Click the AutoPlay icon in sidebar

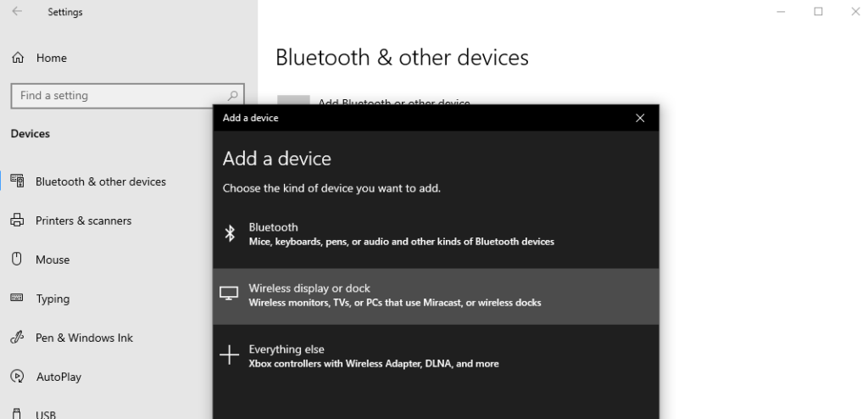tap(17, 377)
